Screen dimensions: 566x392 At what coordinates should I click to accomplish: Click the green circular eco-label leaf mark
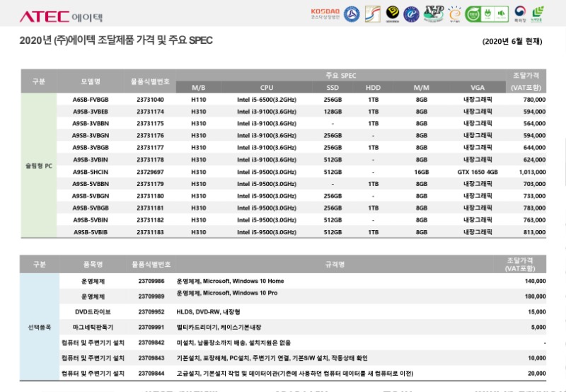coord(473,14)
